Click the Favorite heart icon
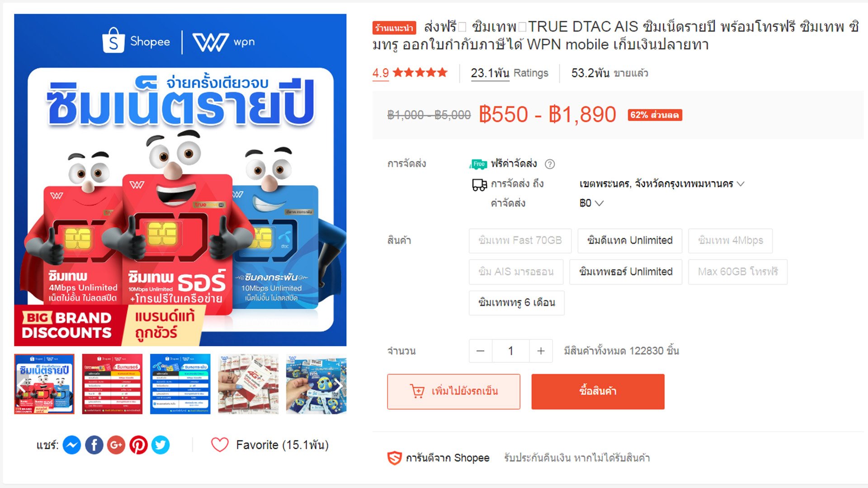 [x=220, y=445]
